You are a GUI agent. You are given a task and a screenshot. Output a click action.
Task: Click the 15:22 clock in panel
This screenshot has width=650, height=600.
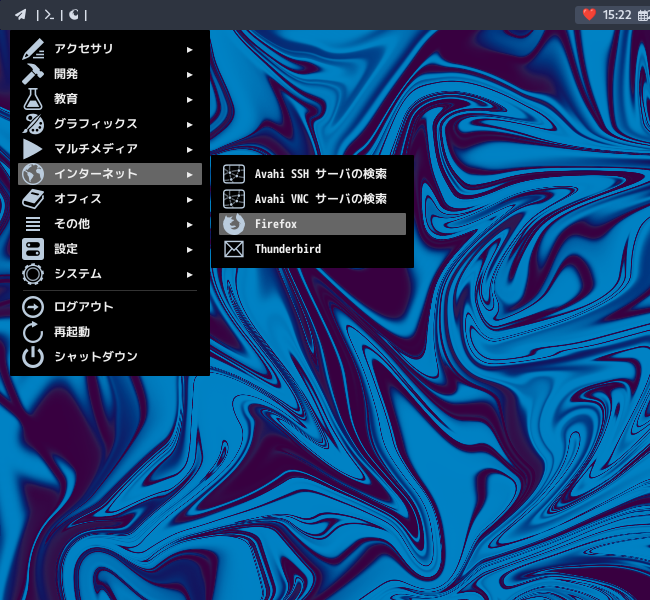pyautogui.click(x=617, y=15)
